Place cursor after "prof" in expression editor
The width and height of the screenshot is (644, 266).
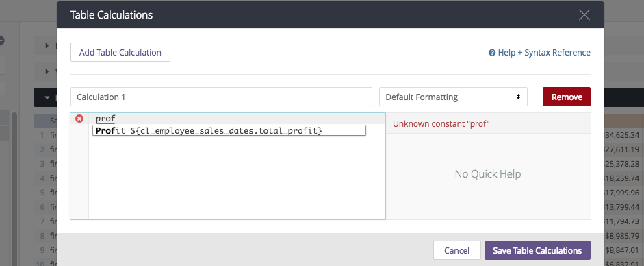click(116, 119)
